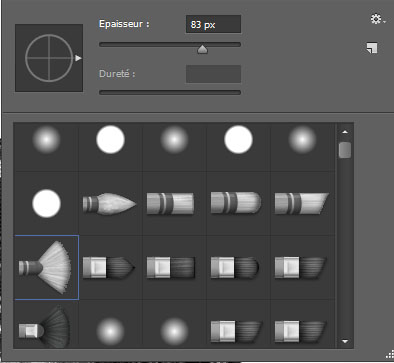Click the Epaisseur slider handle
Screen dimensions: 394x363
(x=202, y=49)
